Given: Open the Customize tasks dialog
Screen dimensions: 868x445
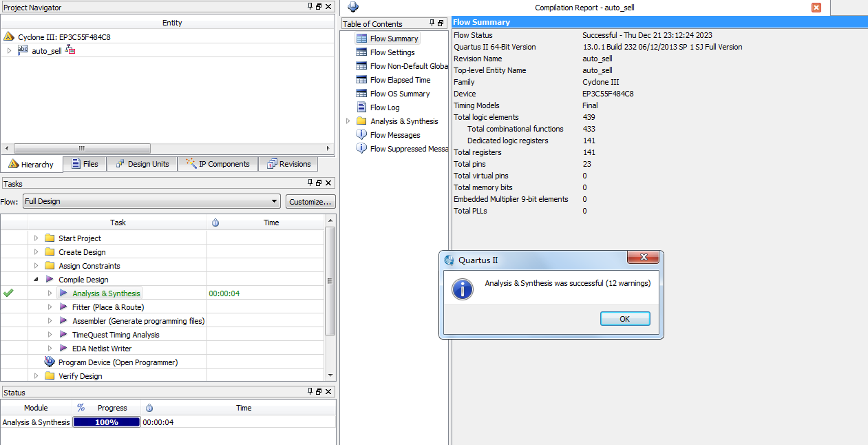Looking at the screenshot, I should (310, 201).
